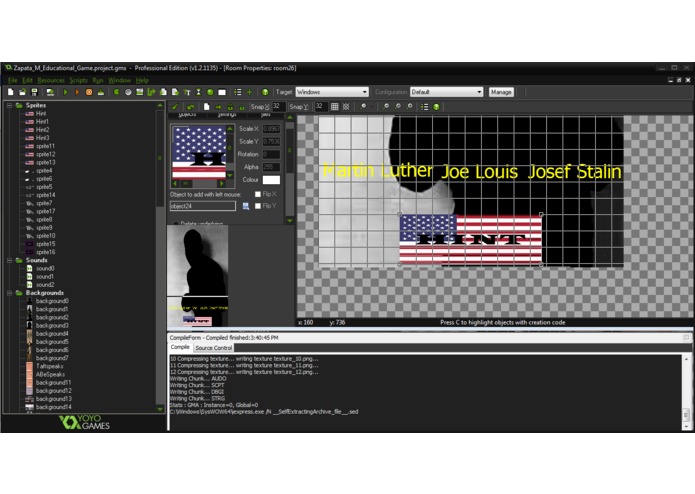Click the green plus extension icon
The image size is (695, 494).
click(250, 92)
